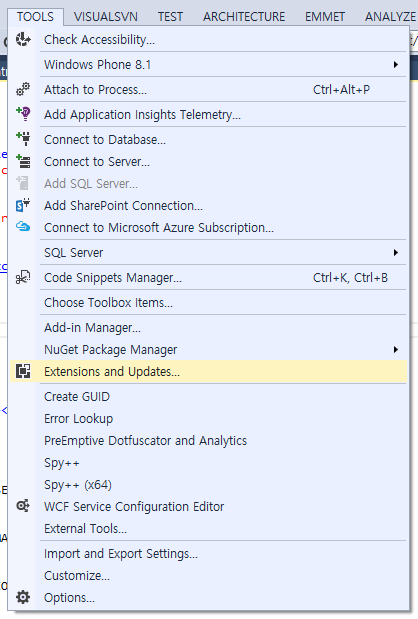Click the Options gear icon
Viewport: 418px width, 619px height.
click(23, 597)
